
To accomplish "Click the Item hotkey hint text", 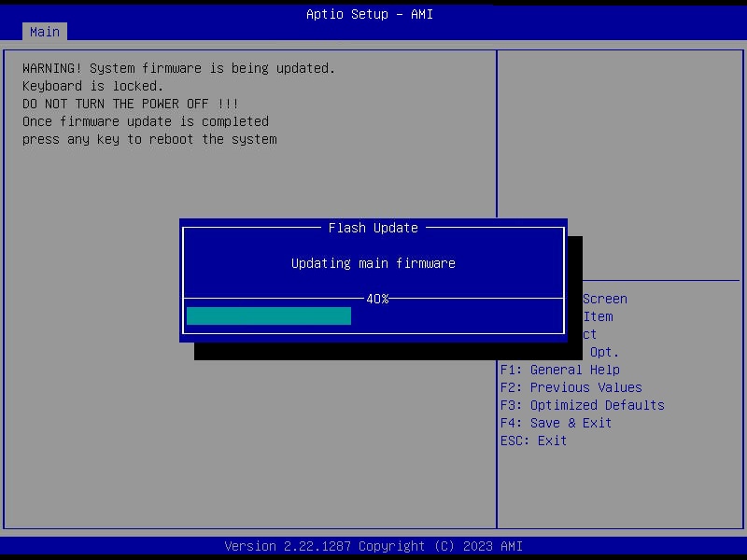I will [x=598, y=316].
